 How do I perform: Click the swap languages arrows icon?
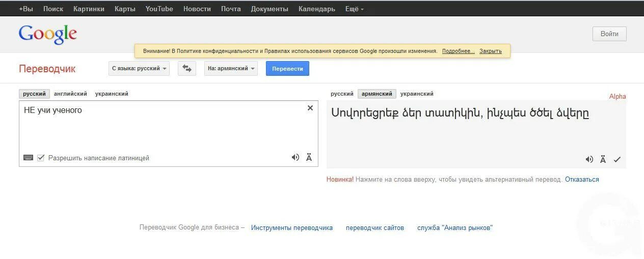tap(187, 68)
